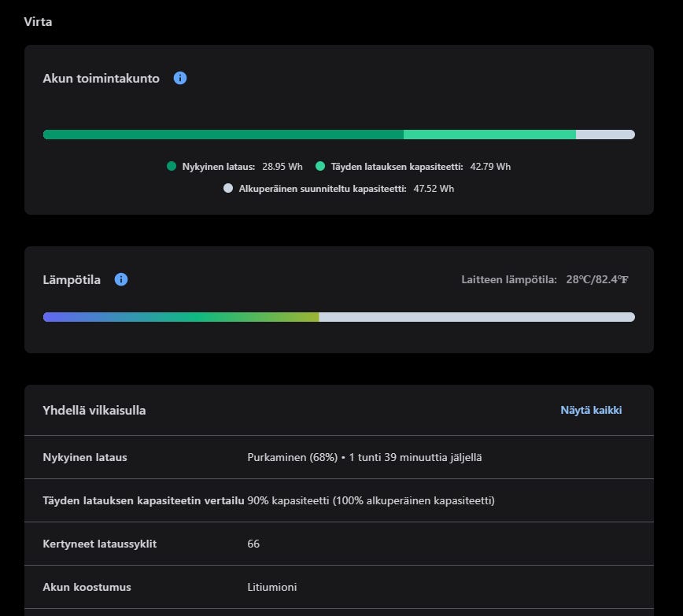Click the Akun koostumus label

click(x=87, y=587)
